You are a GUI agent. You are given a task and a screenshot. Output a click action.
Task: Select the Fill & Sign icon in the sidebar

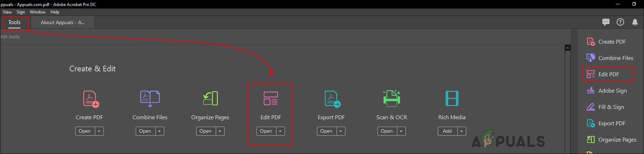591,107
